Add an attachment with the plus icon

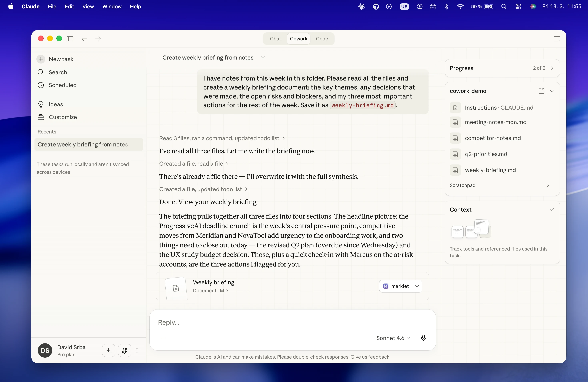163,338
